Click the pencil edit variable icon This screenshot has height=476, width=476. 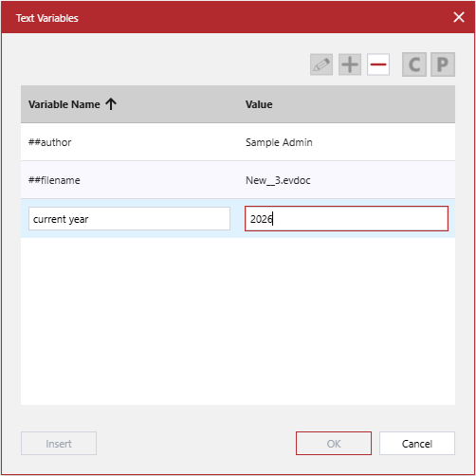click(321, 64)
